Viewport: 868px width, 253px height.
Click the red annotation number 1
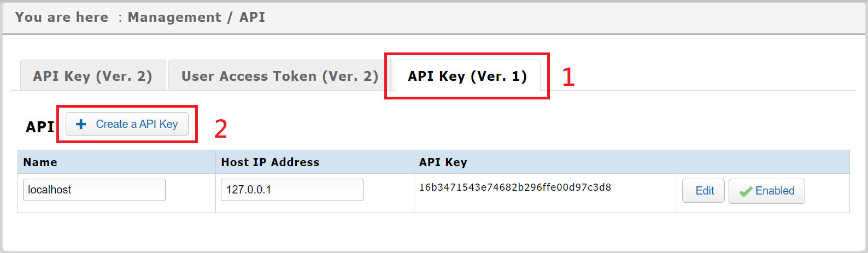568,77
